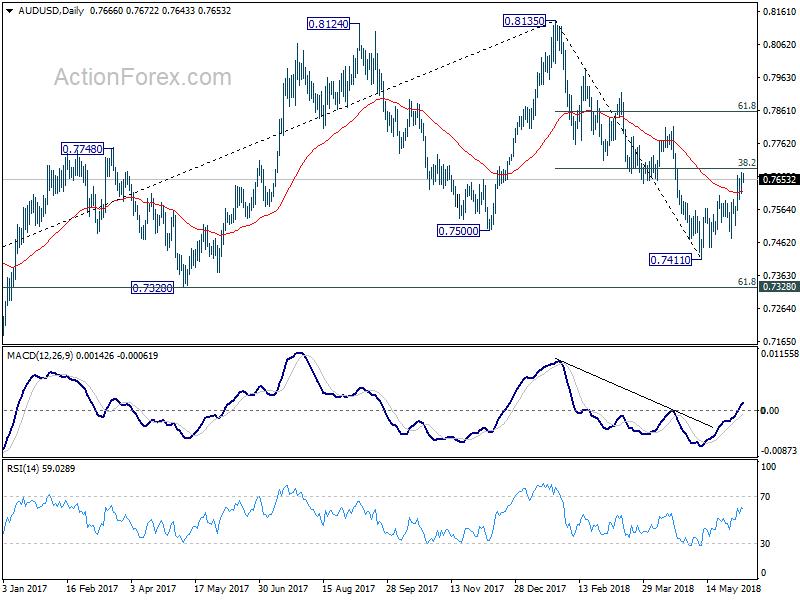Viewport: 800px width, 600px height.
Task: Click the 14 May 2018 date label
Action: pyautogui.click(x=733, y=588)
